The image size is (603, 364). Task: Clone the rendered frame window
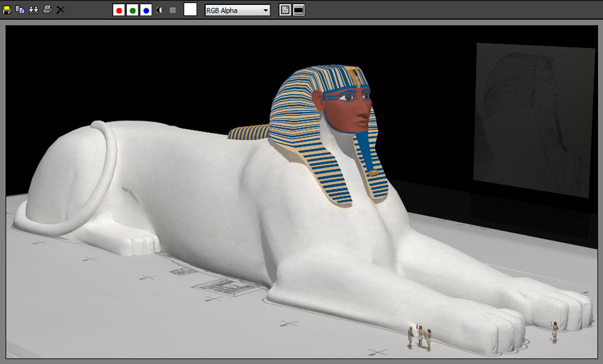(x=33, y=10)
